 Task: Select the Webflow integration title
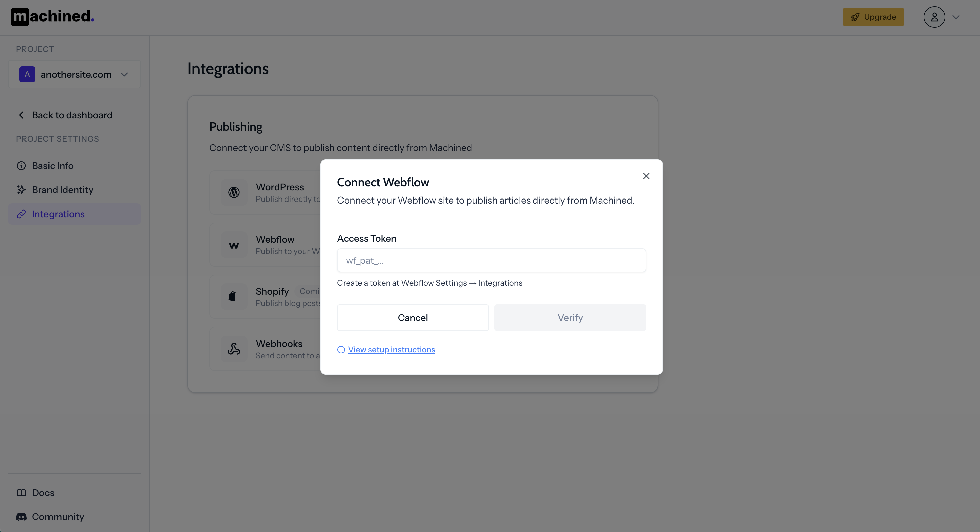point(275,239)
